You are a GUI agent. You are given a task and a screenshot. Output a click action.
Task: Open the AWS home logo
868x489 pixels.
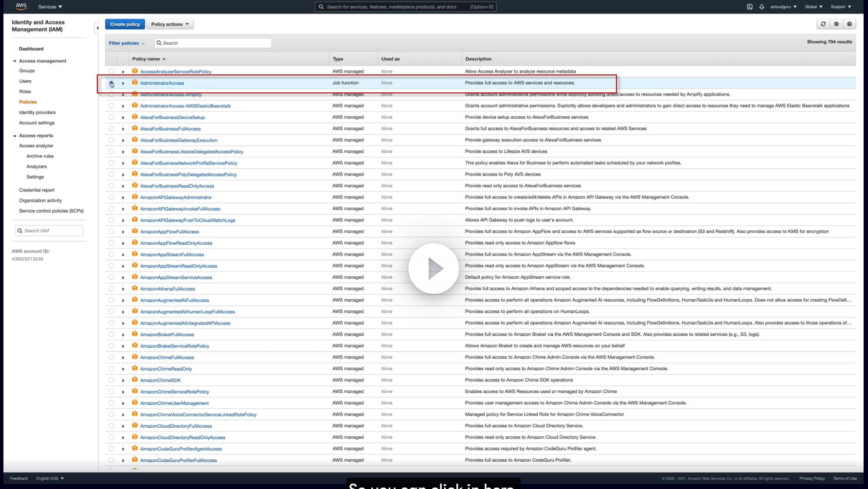pyautogui.click(x=21, y=6)
